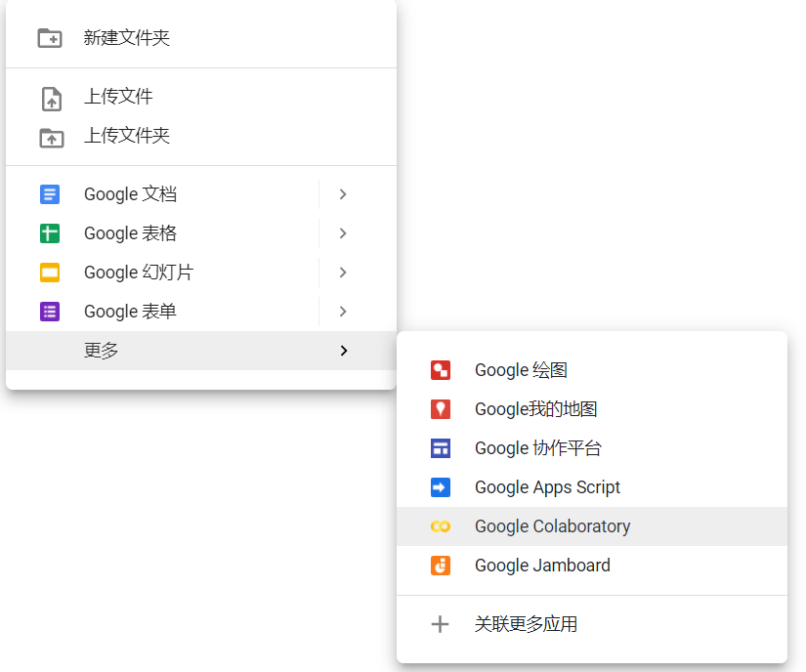
Task: Click 关联更多应用 to connect more apps
Action: coord(592,624)
